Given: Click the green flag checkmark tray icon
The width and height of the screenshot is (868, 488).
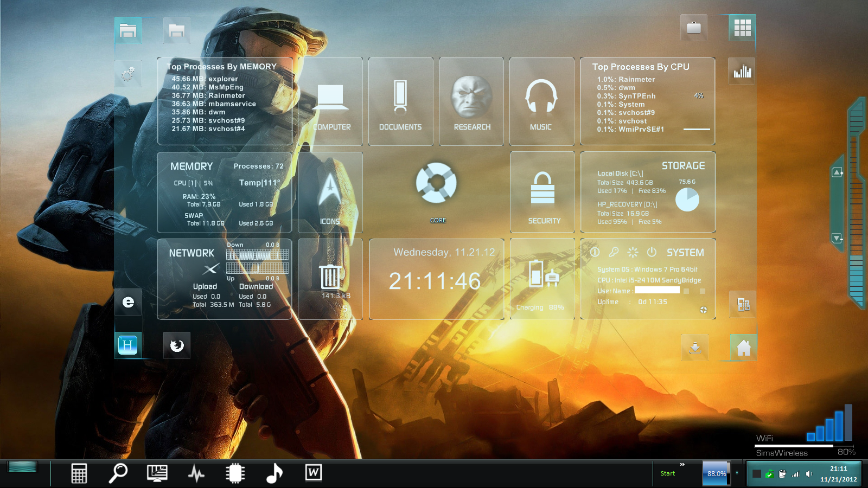Looking at the screenshot, I should [x=769, y=474].
